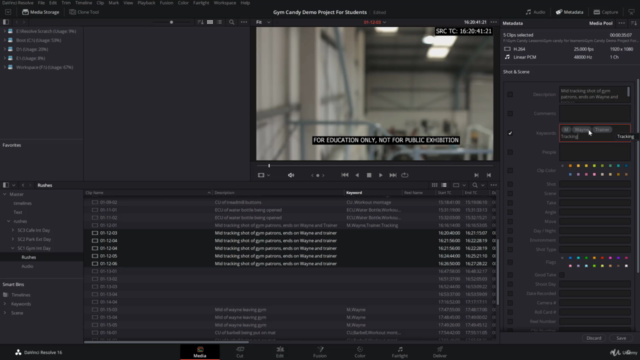Viewport: 640px width, 360px height.
Task: Tick the Clip Color field checkbox
Action: coord(510,170)
